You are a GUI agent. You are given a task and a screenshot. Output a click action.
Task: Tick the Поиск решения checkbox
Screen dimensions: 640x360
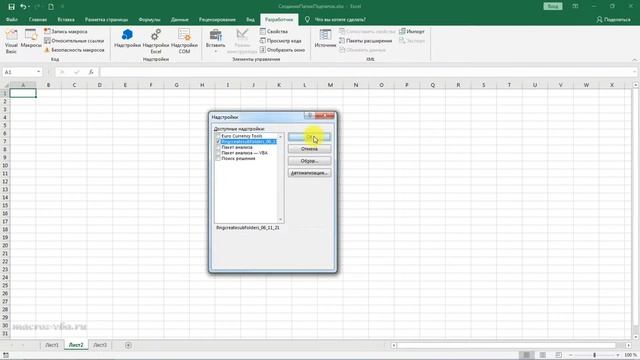(x=218, y=158)
